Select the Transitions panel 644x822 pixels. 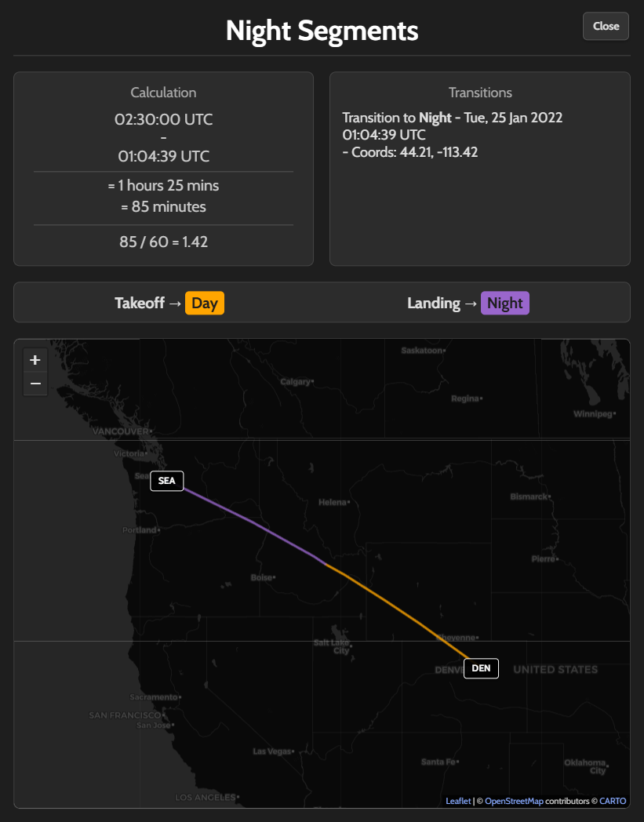pyautogui.click(x=479, y=169)
